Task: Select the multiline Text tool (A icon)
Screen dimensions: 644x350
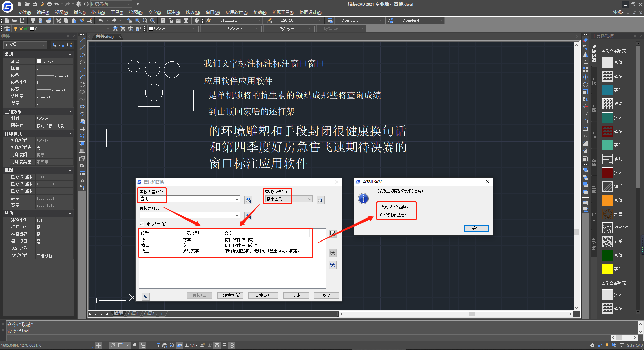Action: click(x=82, y=181)
